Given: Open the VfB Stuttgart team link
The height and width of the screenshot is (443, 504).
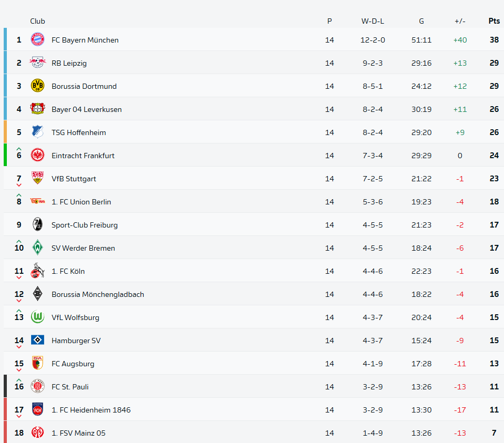Looking at the screenshot, I should [74, 179].
